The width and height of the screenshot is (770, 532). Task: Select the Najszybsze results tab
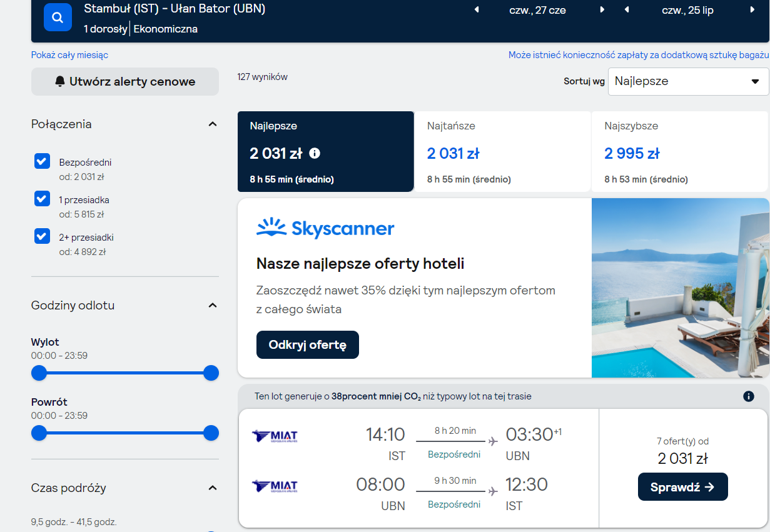pos(680,152)
